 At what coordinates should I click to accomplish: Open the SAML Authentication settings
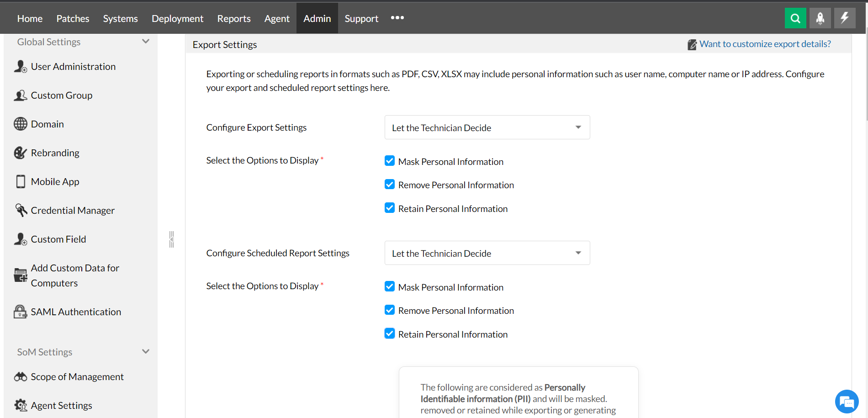click(x=76, y=312)
